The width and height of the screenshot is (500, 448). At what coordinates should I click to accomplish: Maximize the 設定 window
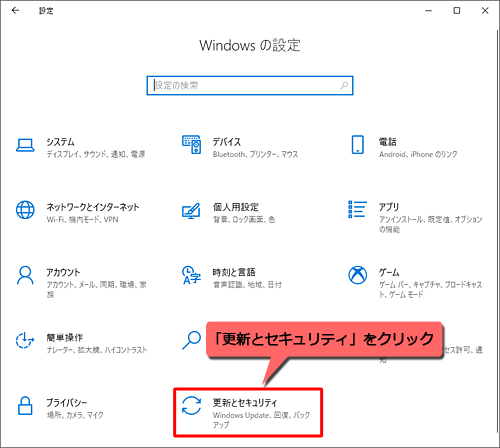tap(457, 11)
